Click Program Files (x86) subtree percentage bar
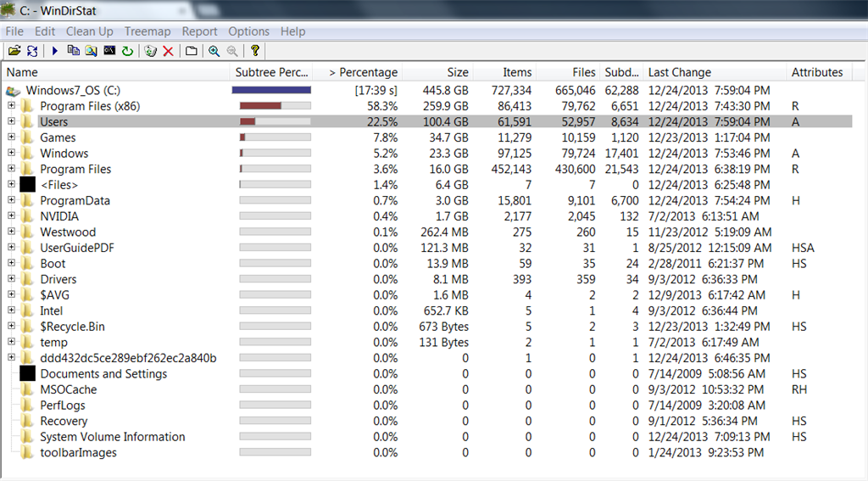This screenshot has height=481, width=868. (x=275, y=106)
